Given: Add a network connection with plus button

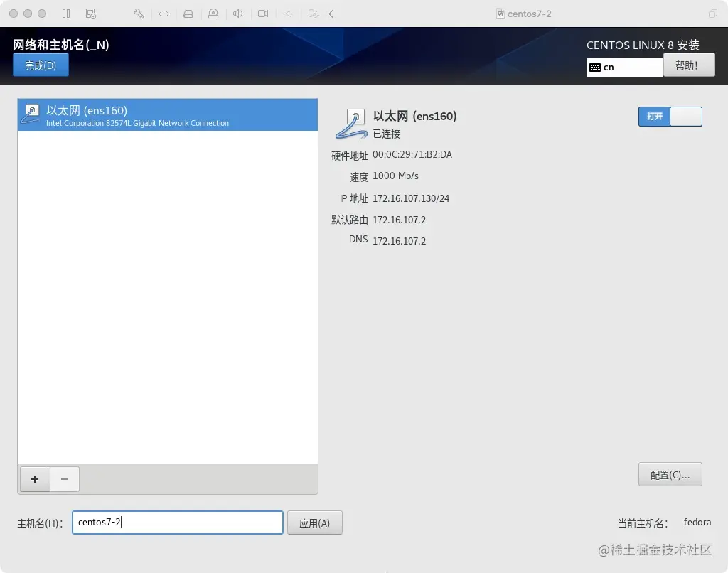Looking at the screenshot, I should (34, 479).
